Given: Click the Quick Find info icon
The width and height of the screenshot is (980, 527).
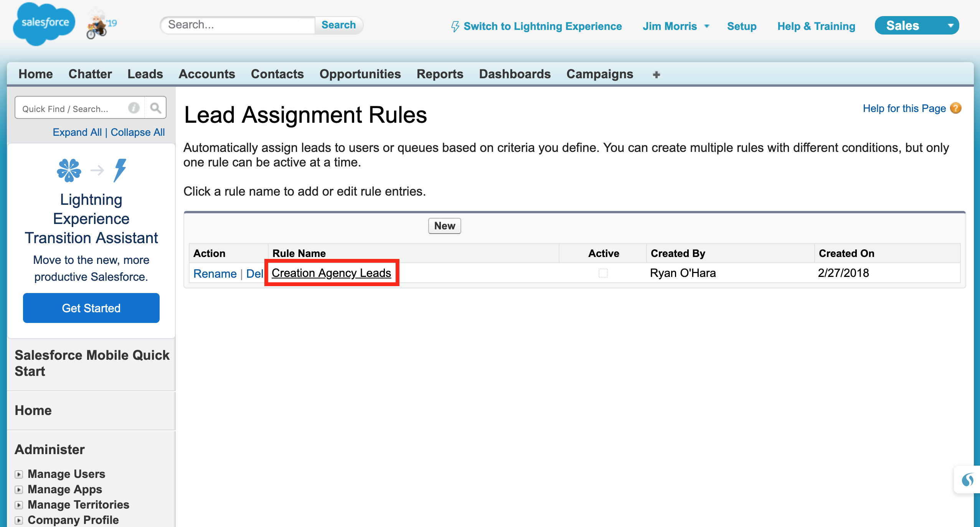Looking at the screenshot, I should (x=134, y=108).
